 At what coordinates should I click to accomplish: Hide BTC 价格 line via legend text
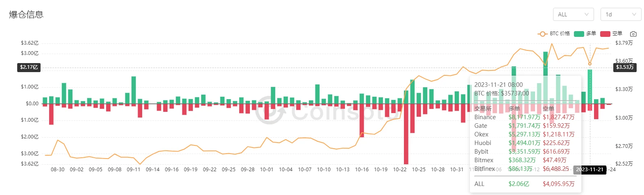[x=560, y=34]
